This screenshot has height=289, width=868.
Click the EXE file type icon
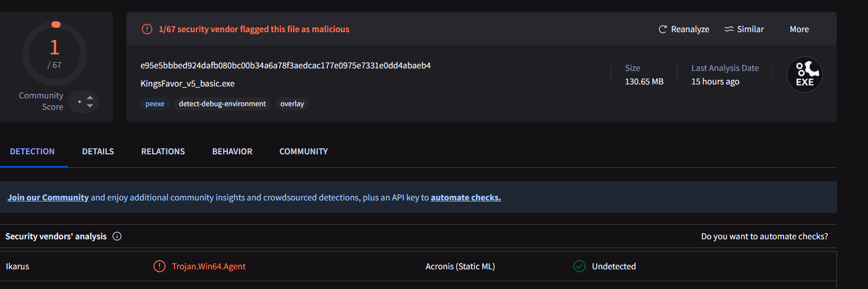804,75
